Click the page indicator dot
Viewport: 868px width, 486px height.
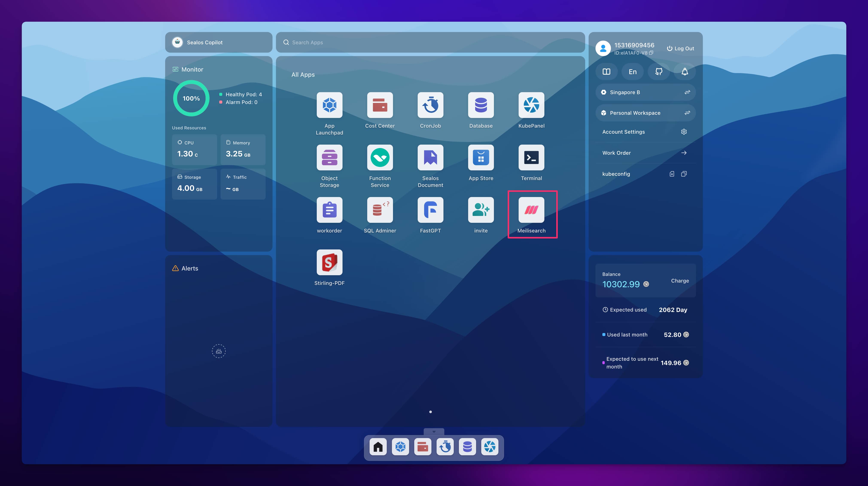(x=430, y=412)
